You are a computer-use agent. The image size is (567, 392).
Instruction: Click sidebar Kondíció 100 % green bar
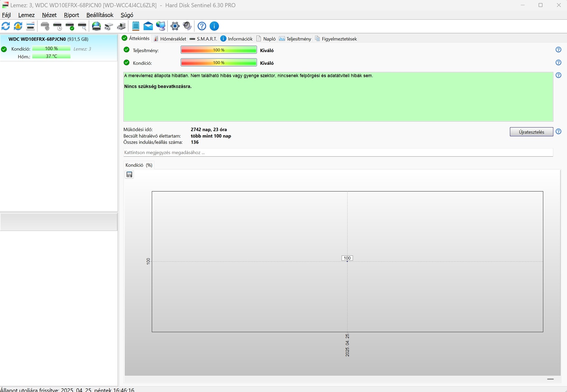pos(51,49)
